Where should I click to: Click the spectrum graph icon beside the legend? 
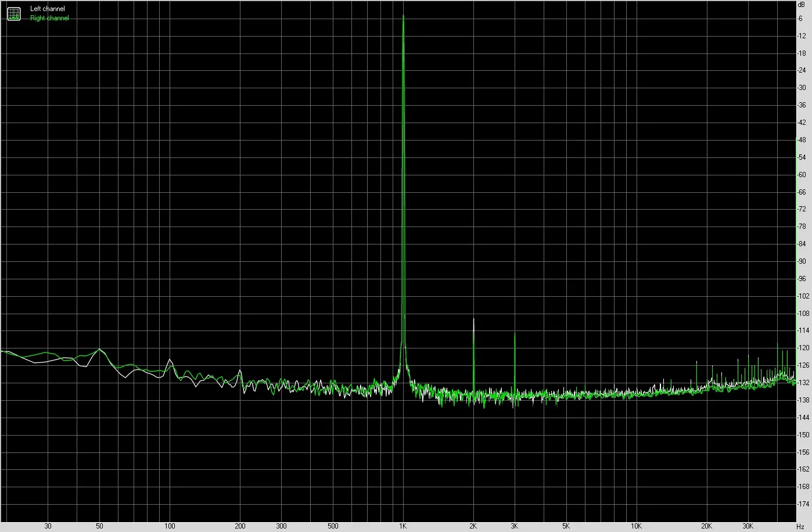coord(13,13)
